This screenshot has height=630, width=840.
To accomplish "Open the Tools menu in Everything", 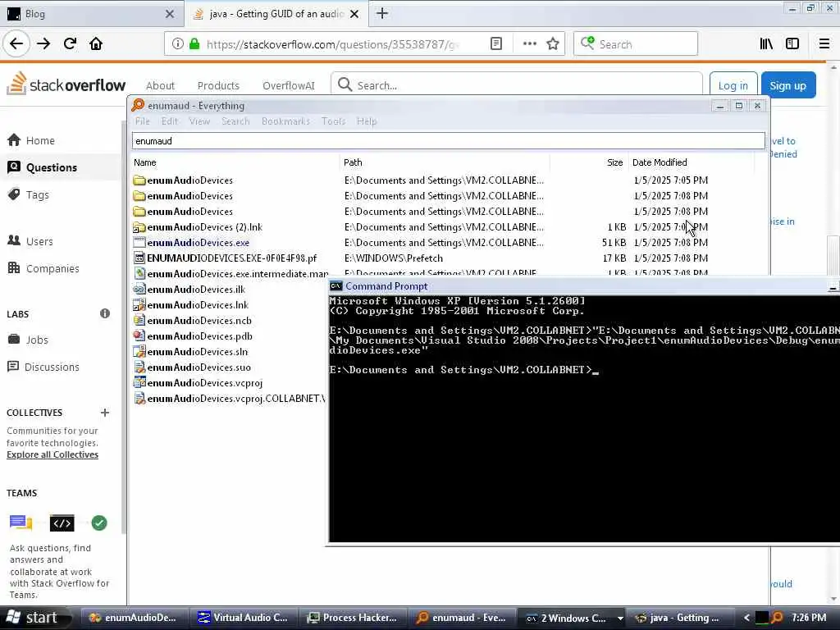I will click(x=333, y=121).
